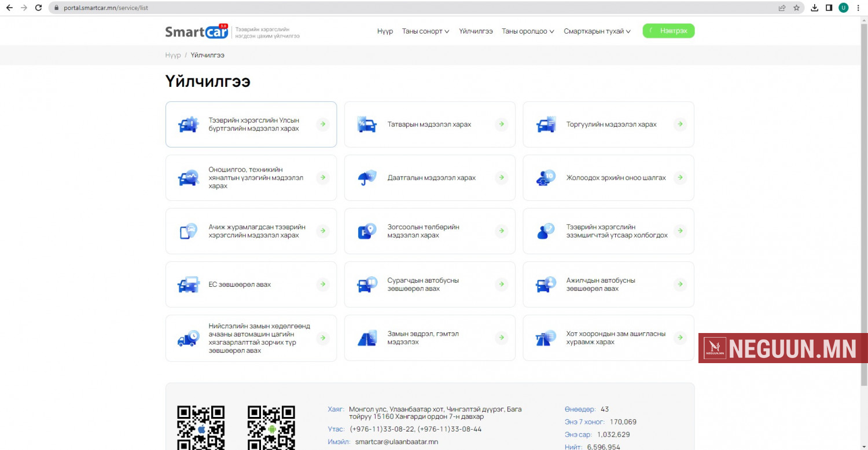
Task: Click the SmartCar logo
Action: 197,32
